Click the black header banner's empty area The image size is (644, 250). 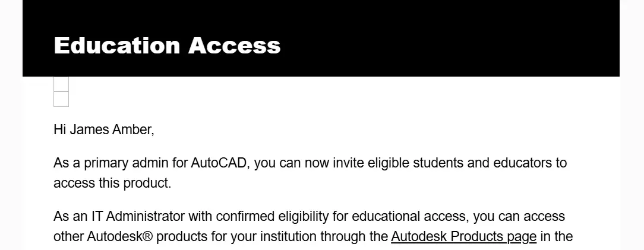tap(452, 39)
